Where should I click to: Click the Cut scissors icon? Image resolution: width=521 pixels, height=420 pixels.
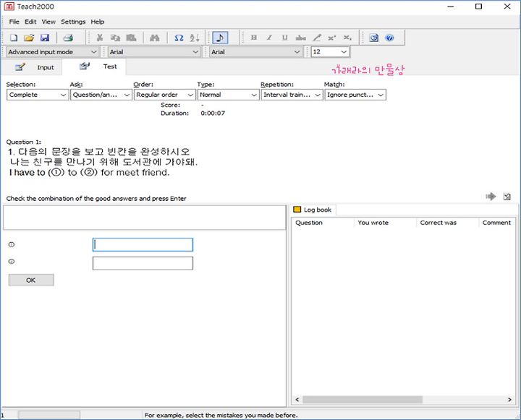pos(100,38)
